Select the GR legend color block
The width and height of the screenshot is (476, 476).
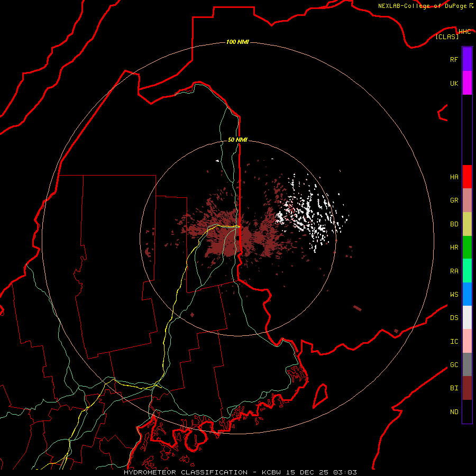[x=467, y=200]
